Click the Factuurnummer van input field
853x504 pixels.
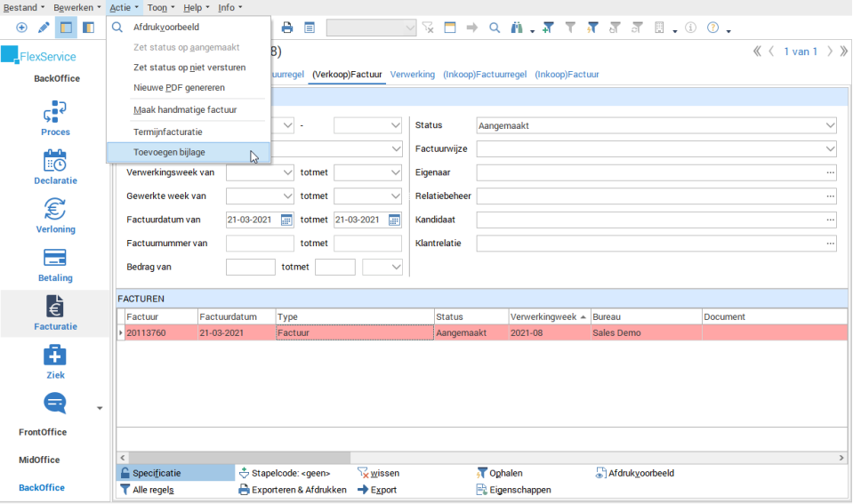click(x=259, y=244)
